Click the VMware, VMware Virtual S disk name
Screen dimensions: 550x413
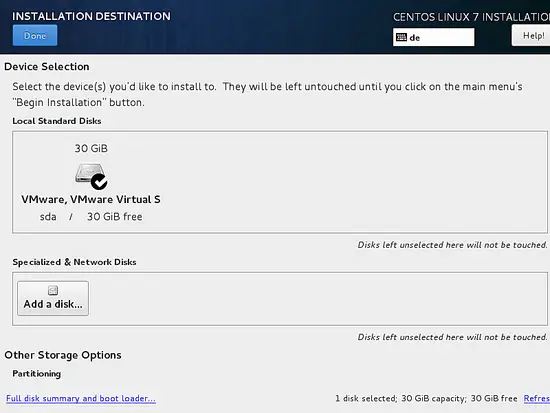[x=91, y=199]
